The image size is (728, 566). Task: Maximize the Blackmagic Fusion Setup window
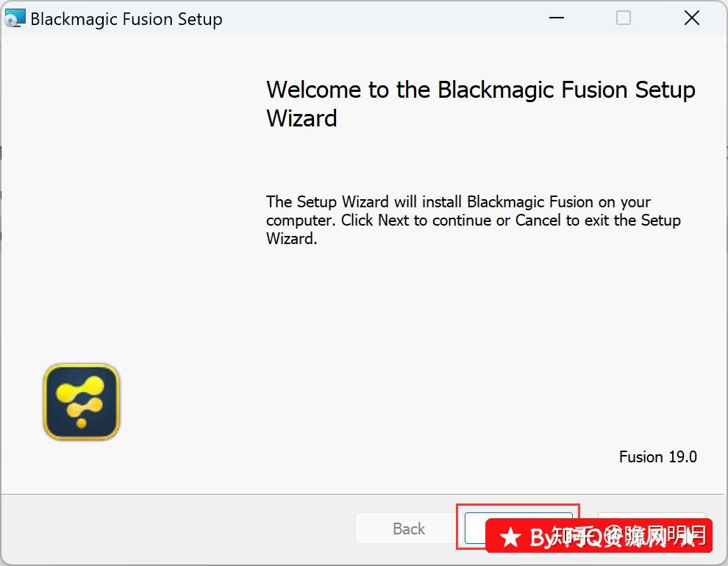tap(624, 18)
